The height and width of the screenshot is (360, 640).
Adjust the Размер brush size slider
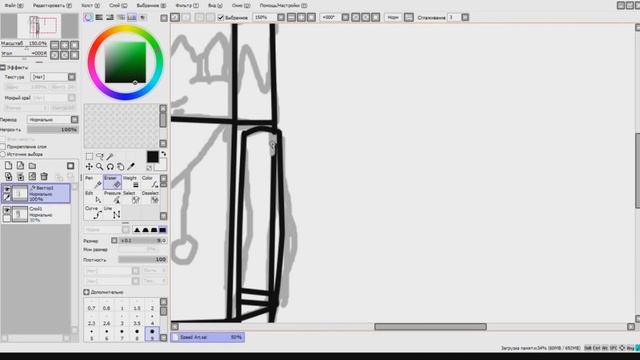pyautogui.click(x=143, y=240)
